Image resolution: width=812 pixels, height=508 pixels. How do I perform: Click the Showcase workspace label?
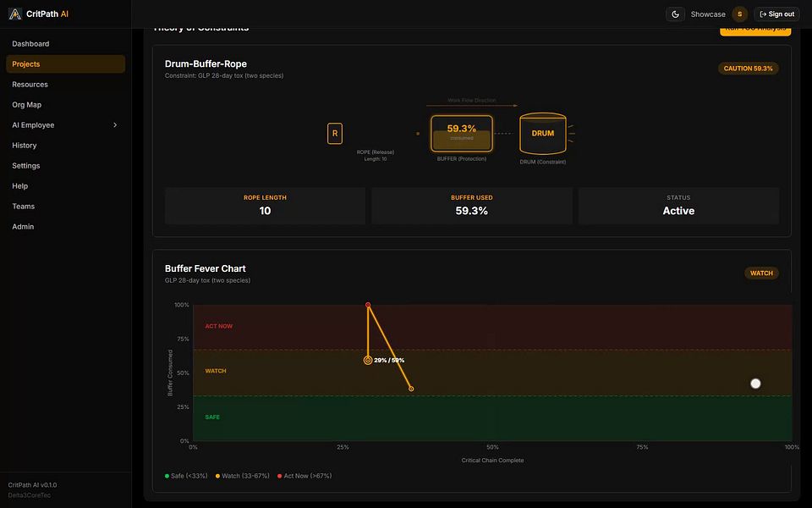708,14
